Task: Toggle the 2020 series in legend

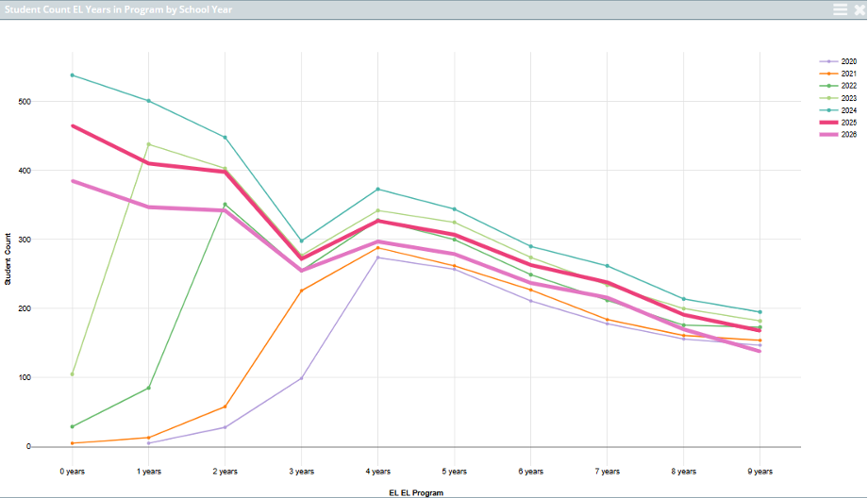Action: [x=848, y=61]
